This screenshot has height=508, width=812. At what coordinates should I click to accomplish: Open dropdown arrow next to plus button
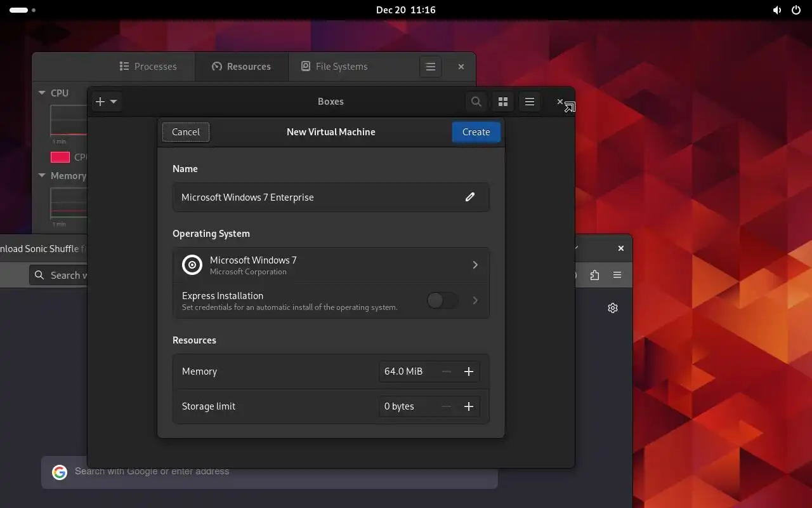[x=114, y=102]
